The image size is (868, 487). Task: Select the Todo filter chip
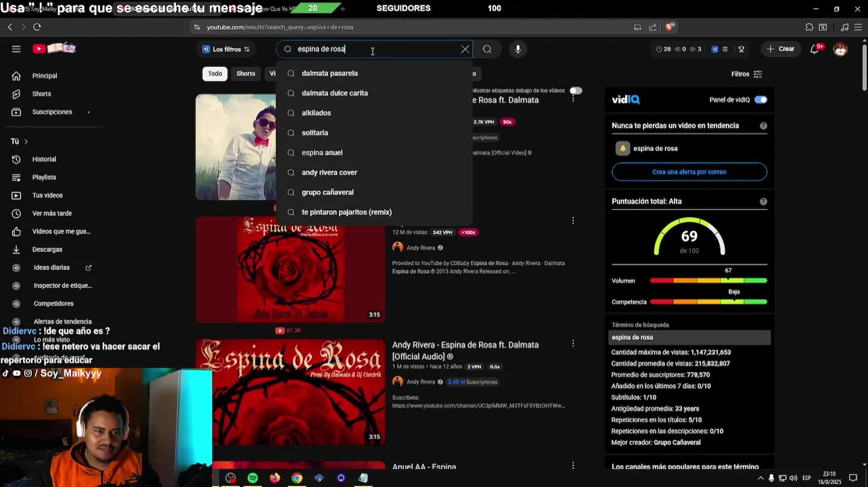coord(215,74)
